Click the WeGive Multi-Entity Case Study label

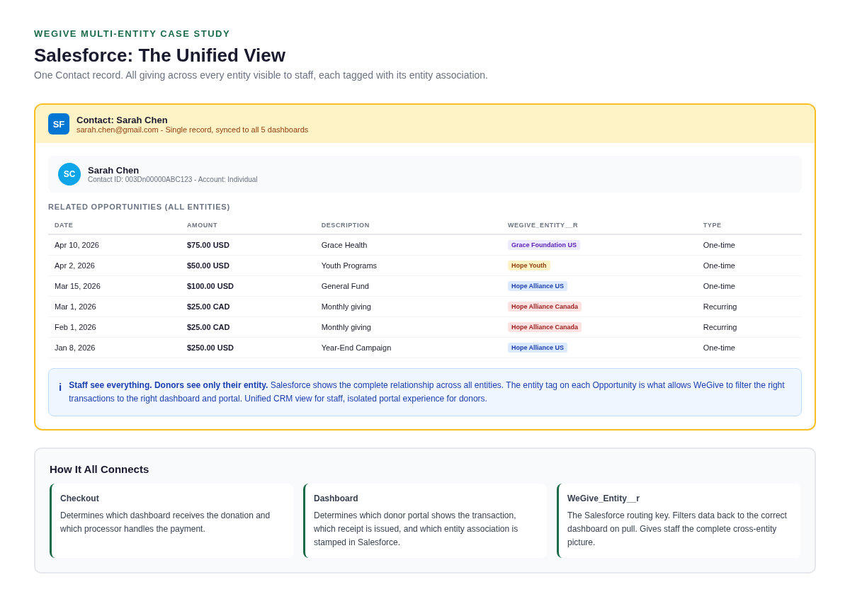pos(132,33)
